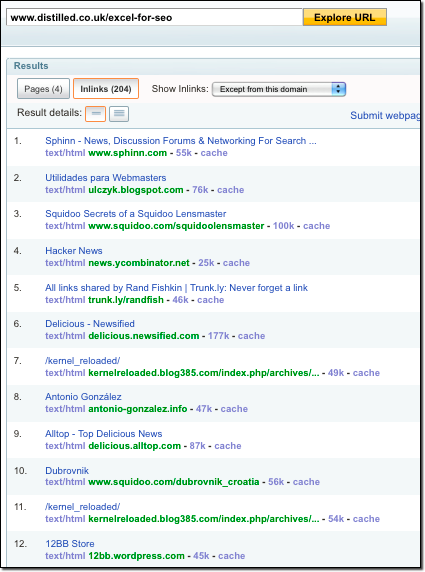
Task: Open cache for the 54k kernelreloaded result
Action: tap(366, 519)
